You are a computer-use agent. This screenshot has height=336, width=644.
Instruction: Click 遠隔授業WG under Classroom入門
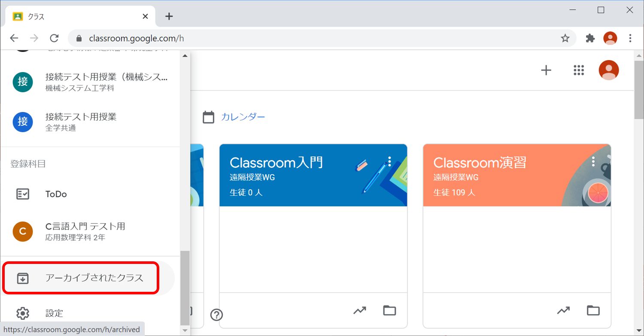click(252, 177)
